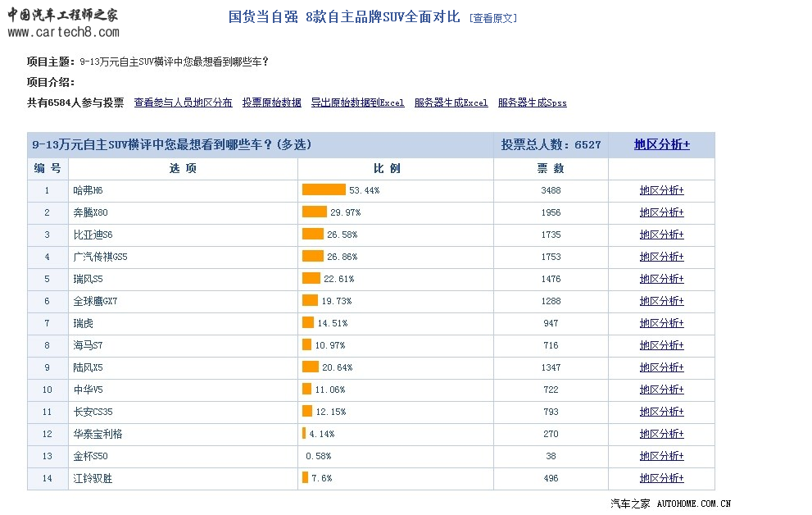Click 服务器生成Spss link
Viewport: 812px width, 515px height.
533,103
